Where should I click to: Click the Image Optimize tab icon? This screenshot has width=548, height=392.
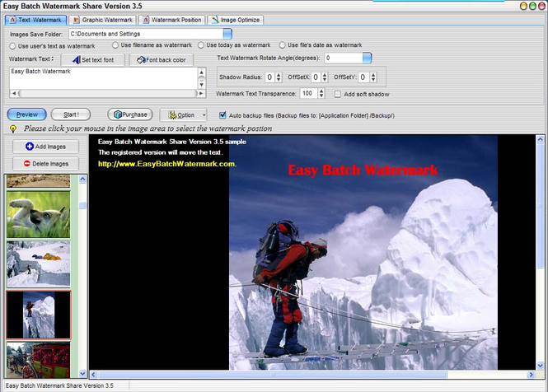pos(215,20)
